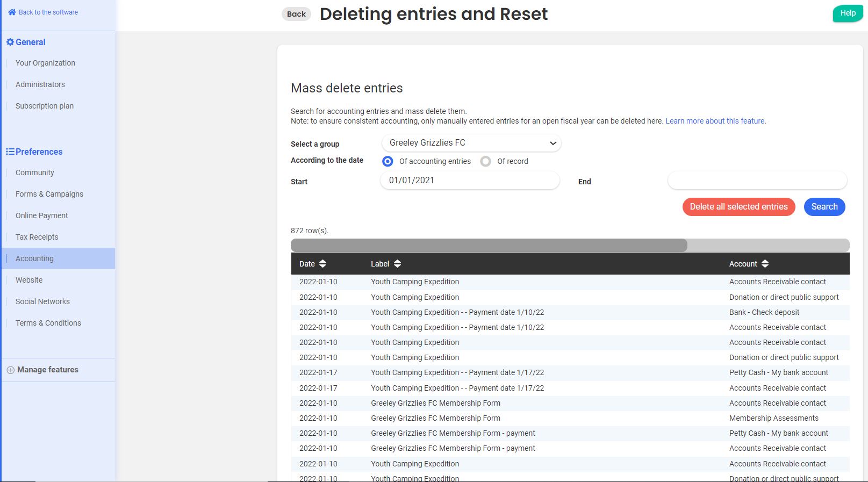868x482 pixels.
Task: Click the gear icon next to General
Action: pyautogui.click(x=10, y=42)
